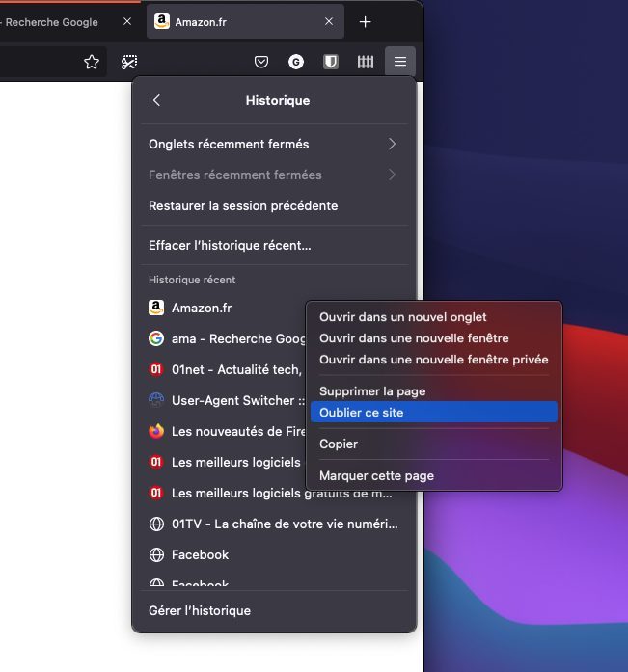Go back using the Historique back arrow
Image resolution: width=628 pixels, height=672 pixels.
coord(157,100)
